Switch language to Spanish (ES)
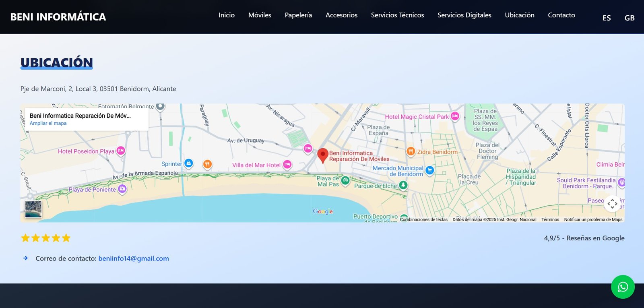Screen dimensions: 644x308 pyautogui.click(x=607, y=18)
